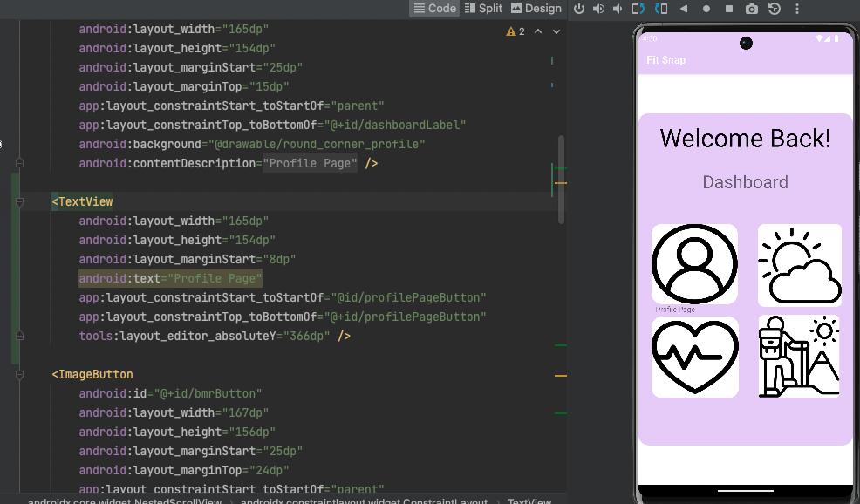The image size is (860, 504).
Task: Click the "366dp" layout_editor_absoluteY value
Action: (307, 337)
